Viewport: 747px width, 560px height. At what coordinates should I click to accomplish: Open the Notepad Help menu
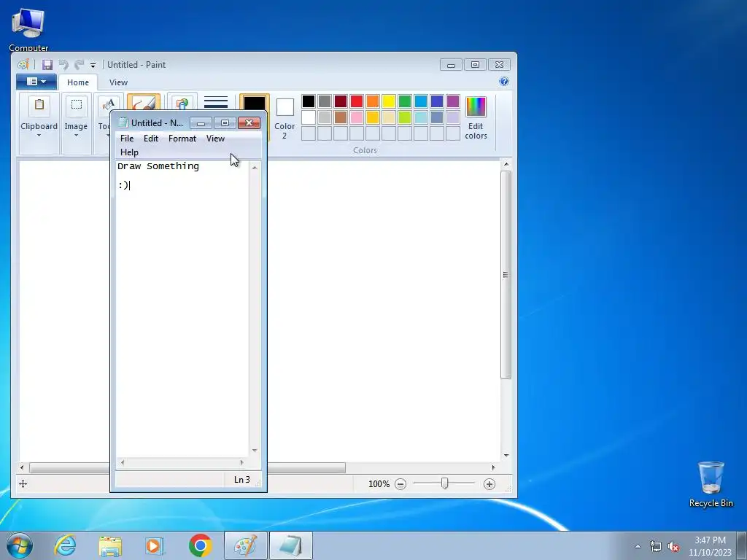(x=129, y=152)
